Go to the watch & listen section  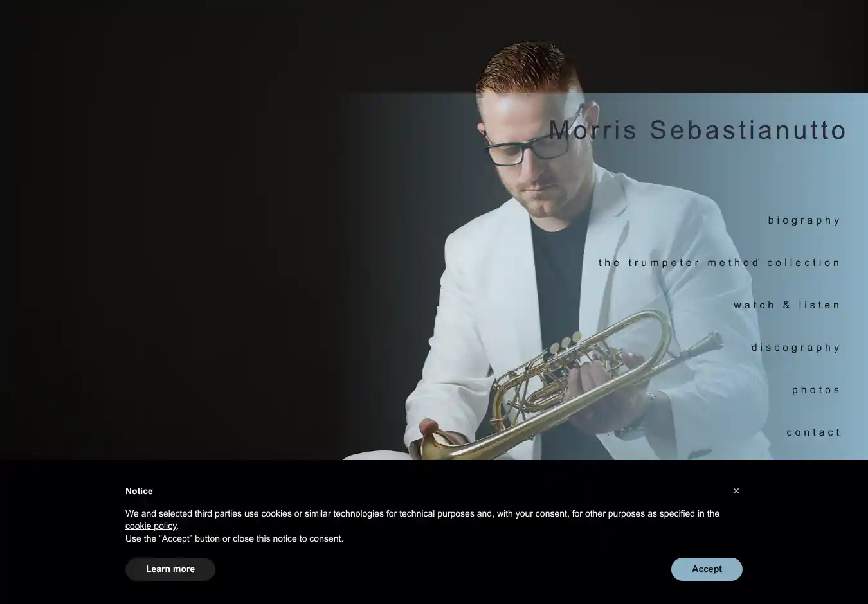coord(787,305)
